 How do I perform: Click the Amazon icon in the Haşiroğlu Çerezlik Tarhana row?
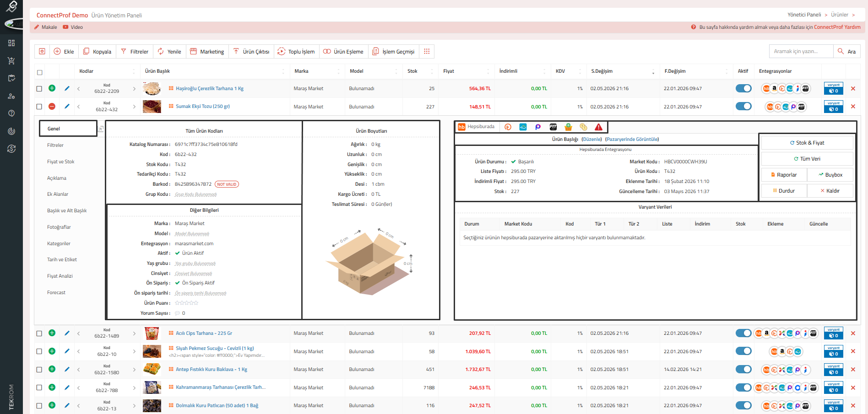774,88
